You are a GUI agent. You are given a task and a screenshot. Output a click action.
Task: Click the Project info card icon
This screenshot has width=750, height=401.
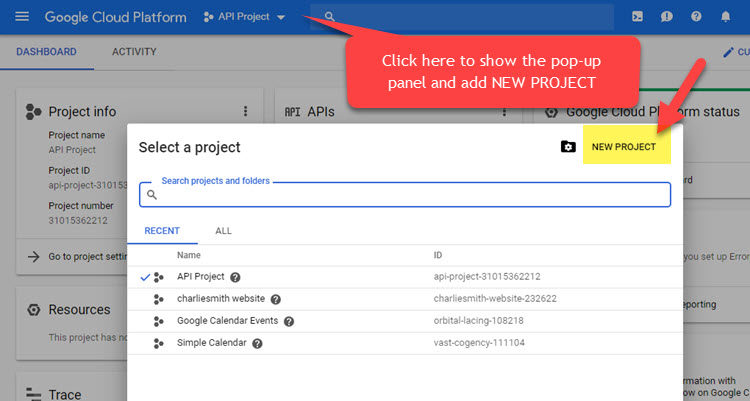[x=33, y=111]
